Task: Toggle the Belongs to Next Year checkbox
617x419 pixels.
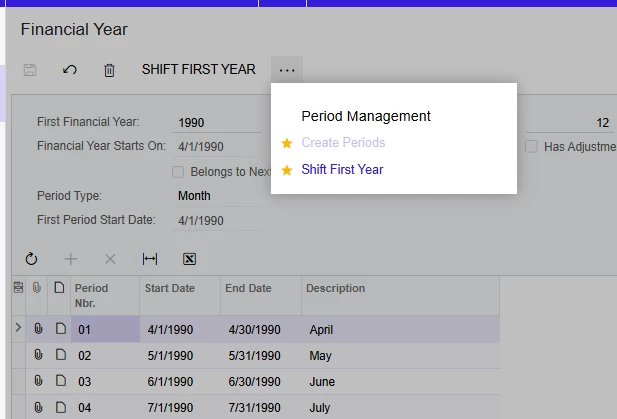Action: [x=178, y=172]
